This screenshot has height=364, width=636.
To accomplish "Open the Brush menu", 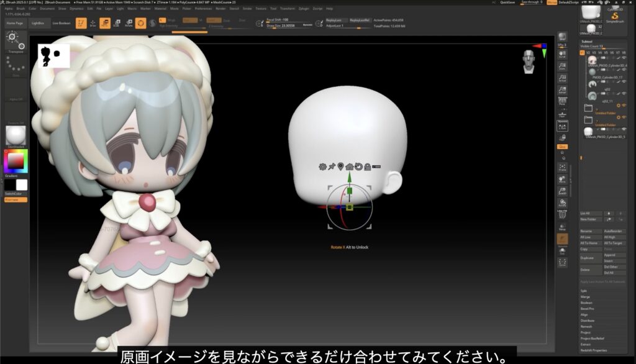I will (20, 9).
